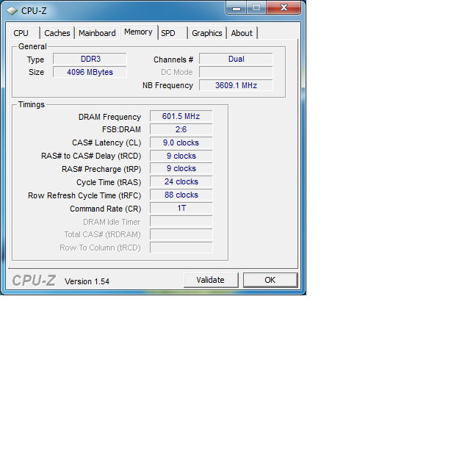476x476 pixels.
Task: Click the CAS# Latency 9.0 clocks field
Action: click(181, 143)
